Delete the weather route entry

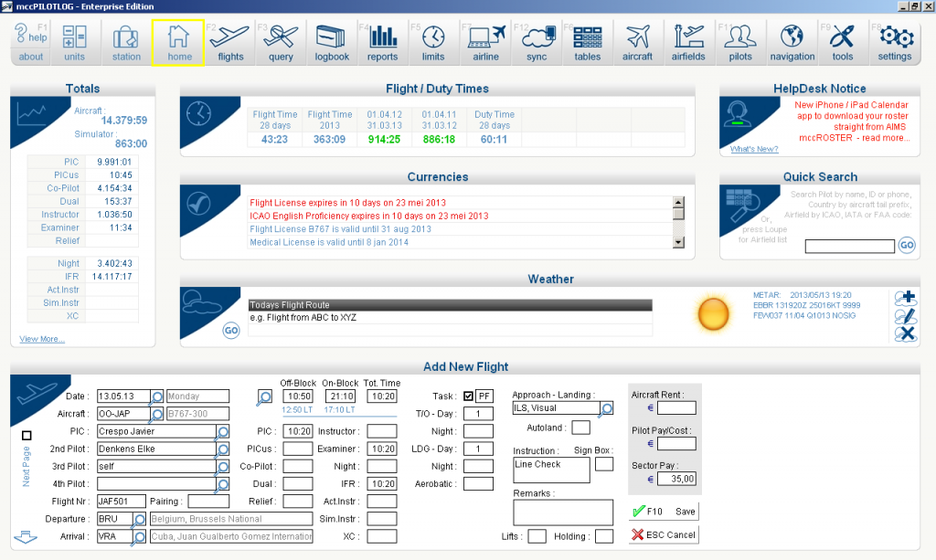(x=905, y=333)
